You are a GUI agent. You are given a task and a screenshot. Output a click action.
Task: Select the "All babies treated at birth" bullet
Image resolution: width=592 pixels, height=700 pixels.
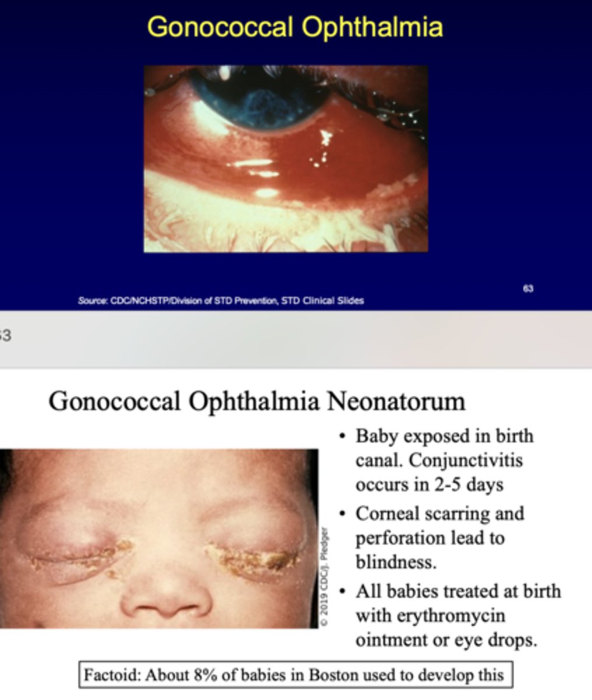458,591
